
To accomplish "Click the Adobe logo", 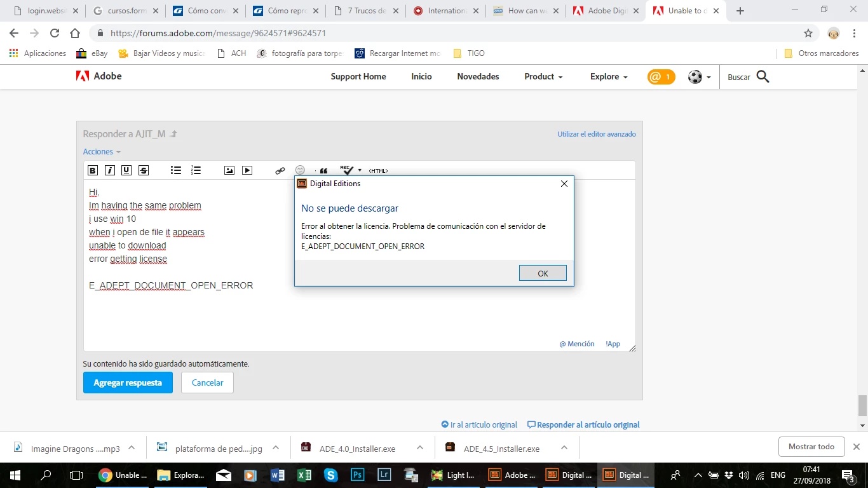I will coord(98,76).
